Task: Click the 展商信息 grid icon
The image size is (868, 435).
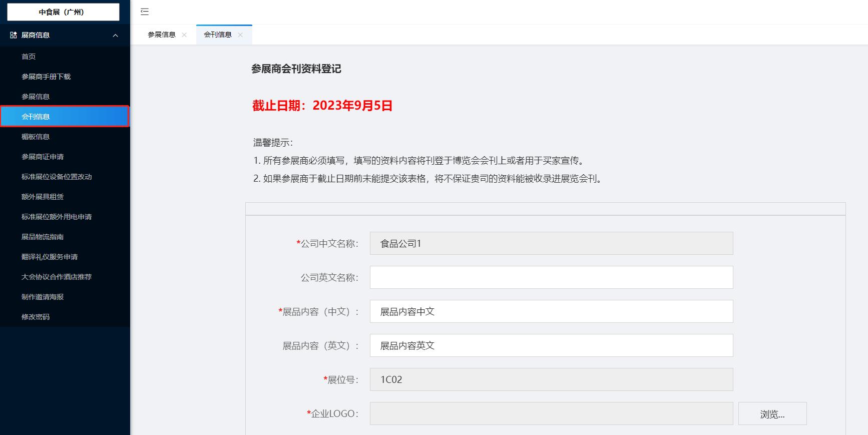Action: pos(14,35)
